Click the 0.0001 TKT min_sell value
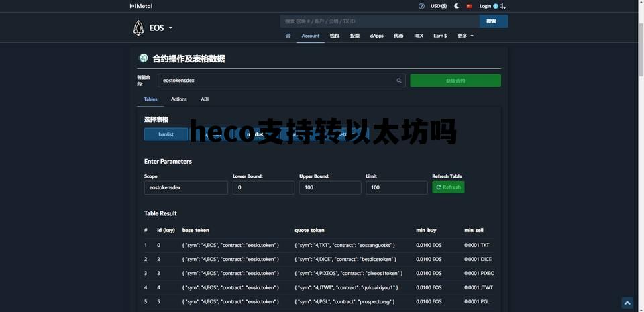This screenshot has height=312, width=644. (477, 245)
